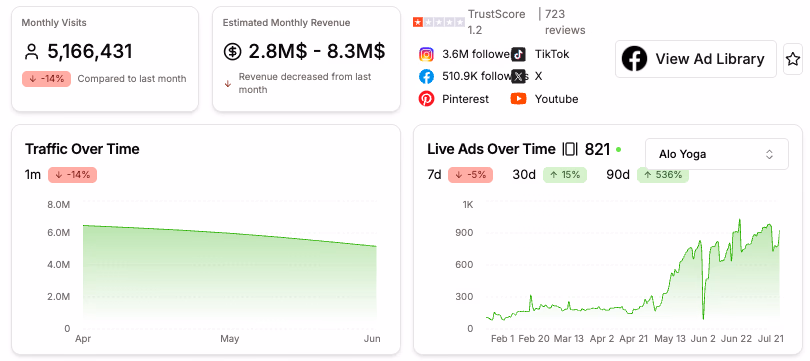Click the 5,166,431 monthly visits value
The width and height of the screenshot is (810, 361).
point(90,52)
